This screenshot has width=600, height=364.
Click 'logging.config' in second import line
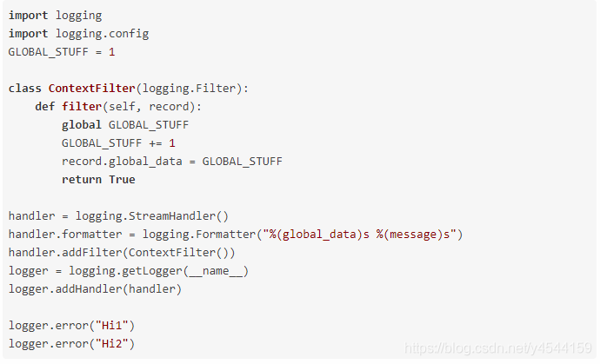tap(102, 34)
